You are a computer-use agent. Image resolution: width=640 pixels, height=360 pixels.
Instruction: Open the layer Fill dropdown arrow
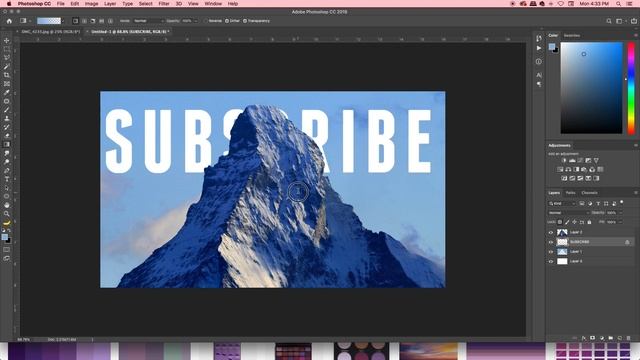(620, 222)
